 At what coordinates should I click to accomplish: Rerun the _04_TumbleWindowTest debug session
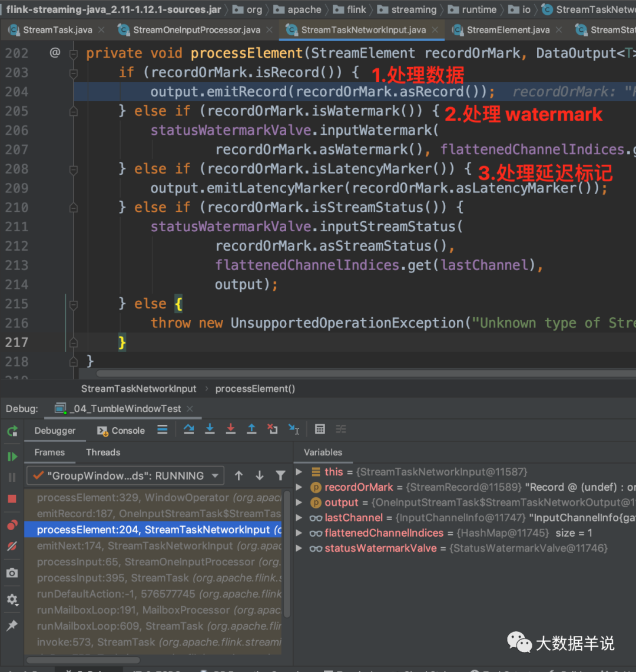(12, 431)
